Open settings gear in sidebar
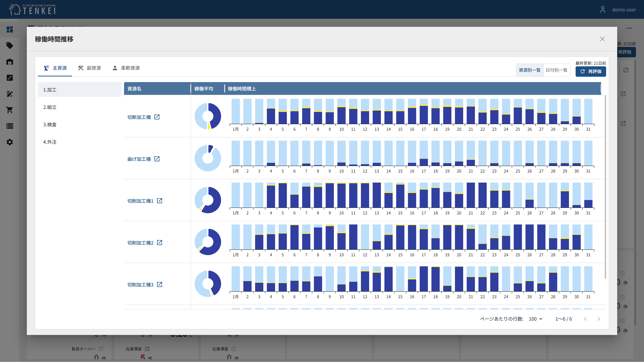The width and height of the screenshot is (644, 362). 10,142
